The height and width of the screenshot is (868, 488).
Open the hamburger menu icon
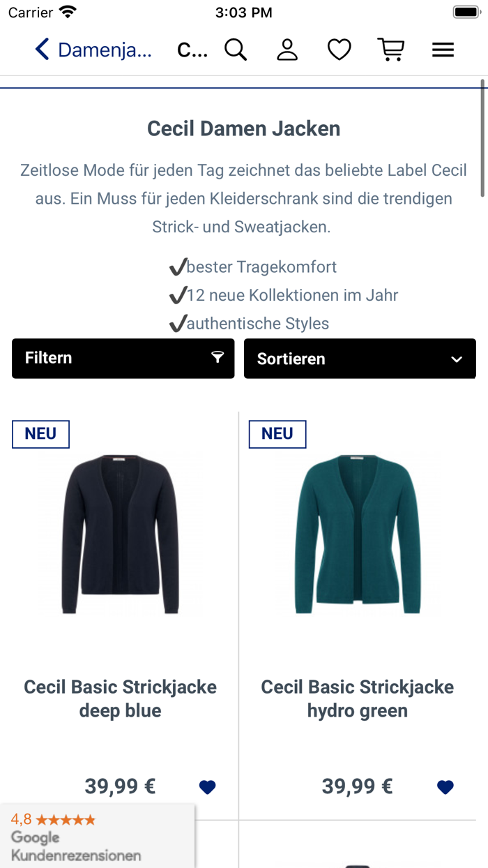click(x=443, y=50)
